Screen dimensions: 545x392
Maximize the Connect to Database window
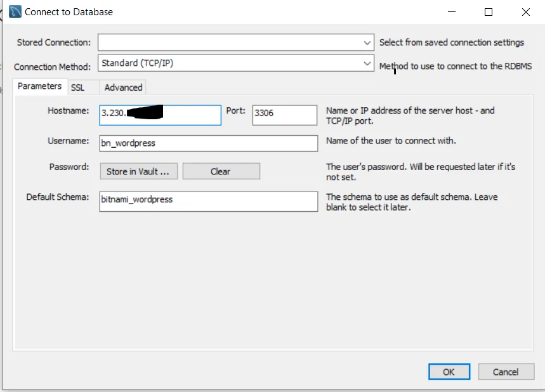pyautogui.click(x=489, y=12)
